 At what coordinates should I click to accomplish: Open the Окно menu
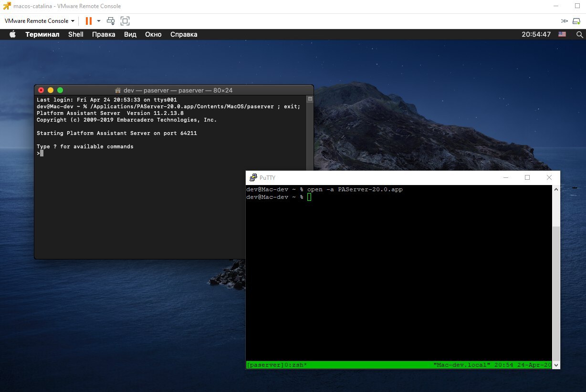[153, 34]
